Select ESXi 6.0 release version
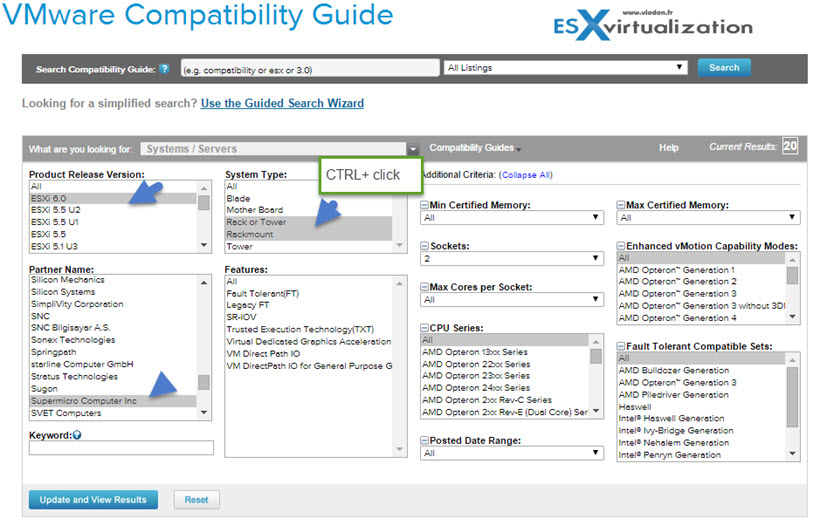 [x=112, y=198]
